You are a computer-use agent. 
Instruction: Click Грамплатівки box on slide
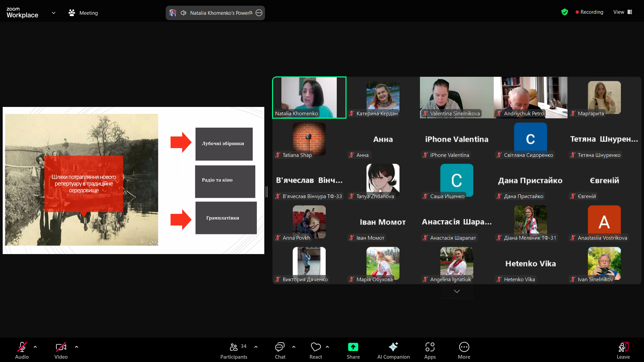[x=226, y=218]
